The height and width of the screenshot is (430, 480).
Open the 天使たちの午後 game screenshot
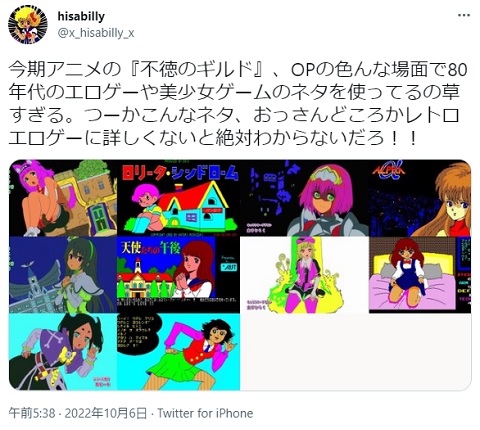(178, 275)
